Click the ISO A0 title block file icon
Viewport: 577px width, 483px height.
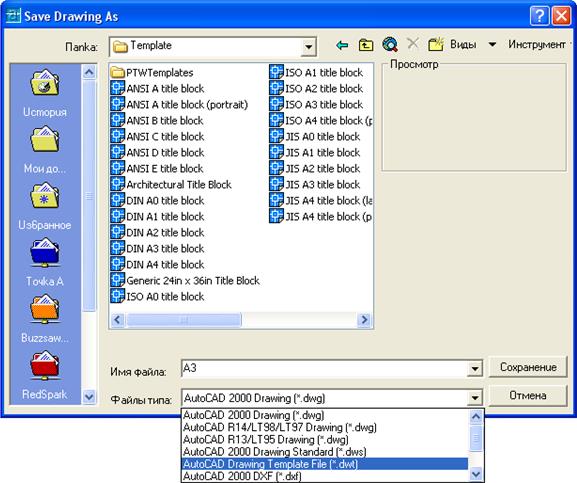[x=117, y=296]
